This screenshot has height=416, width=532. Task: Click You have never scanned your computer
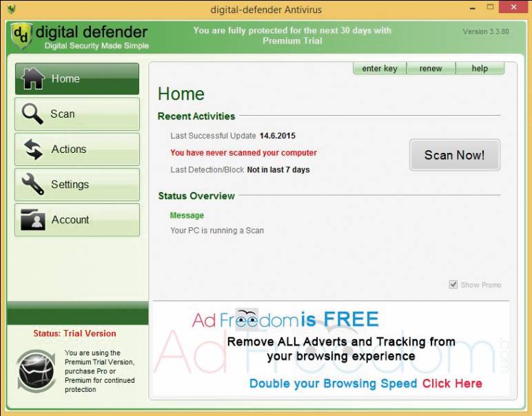pyautogui.click(x=243, y=153)
